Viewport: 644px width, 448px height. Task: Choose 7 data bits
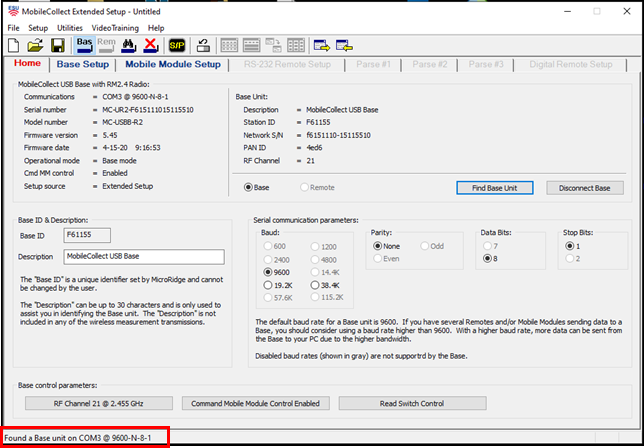[490, 246]
